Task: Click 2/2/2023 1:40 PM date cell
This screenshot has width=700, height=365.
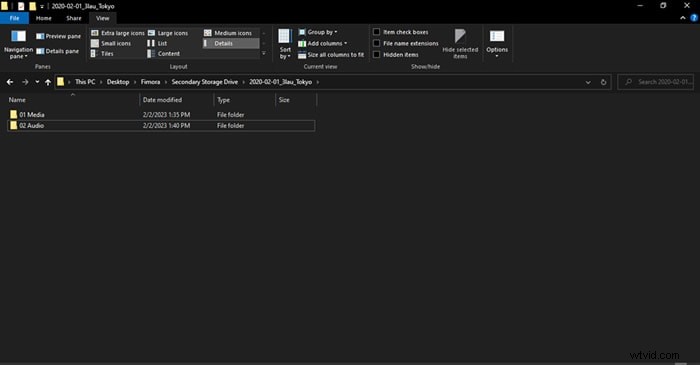Action: point(167,126)
